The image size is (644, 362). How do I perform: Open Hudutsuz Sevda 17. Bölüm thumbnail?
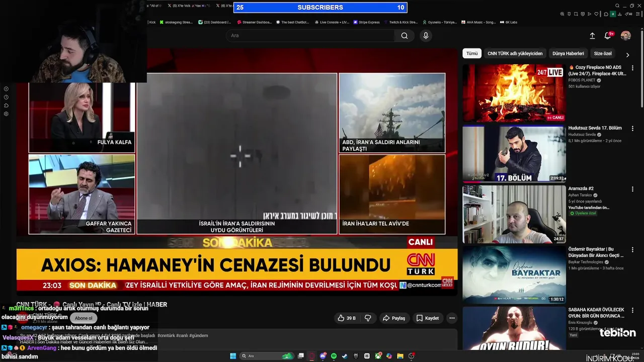(514, 154)
